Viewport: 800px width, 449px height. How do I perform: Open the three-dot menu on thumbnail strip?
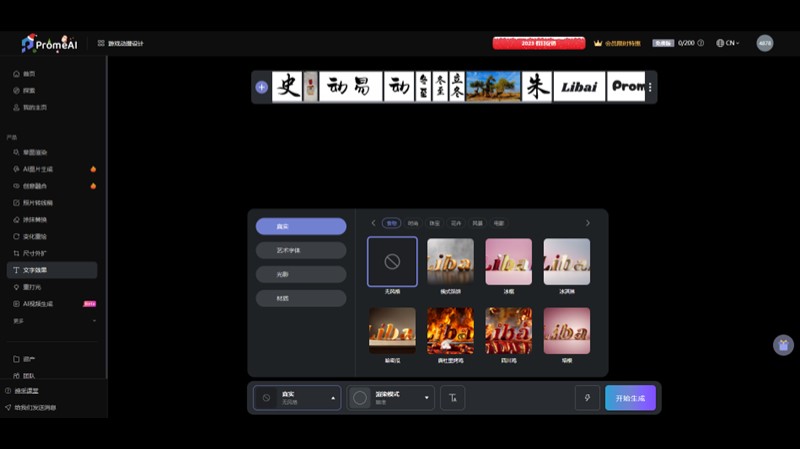pyautogui.click(x=650, y=87)
